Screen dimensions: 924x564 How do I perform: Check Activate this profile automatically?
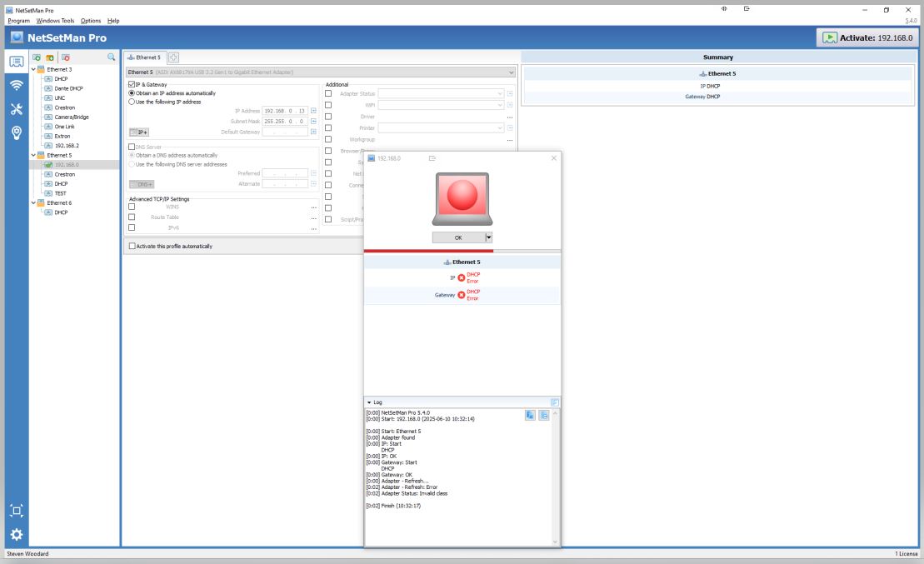[132, 246]
